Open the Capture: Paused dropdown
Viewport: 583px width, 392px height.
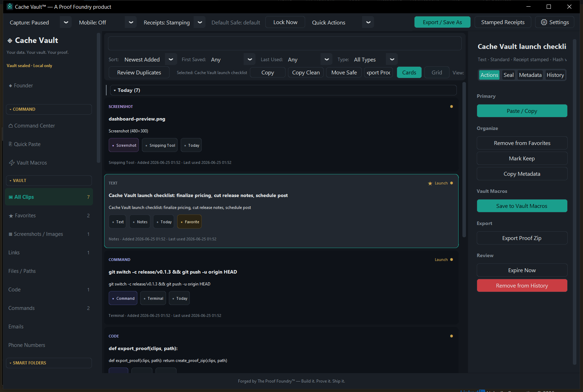[x=66, y=22]
